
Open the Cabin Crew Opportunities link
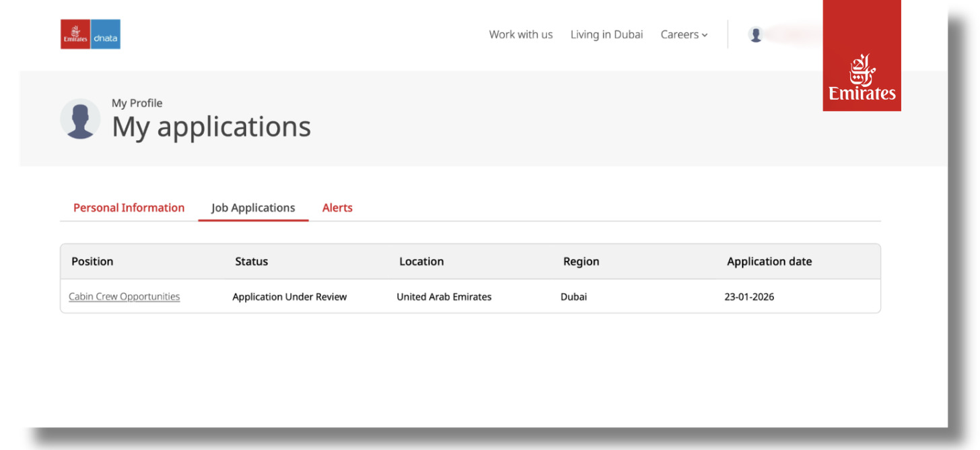(x=125, y=296)
